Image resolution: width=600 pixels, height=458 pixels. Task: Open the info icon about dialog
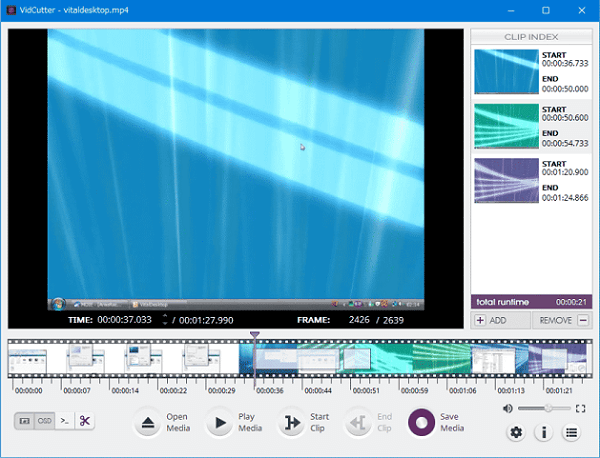(544, 433)
